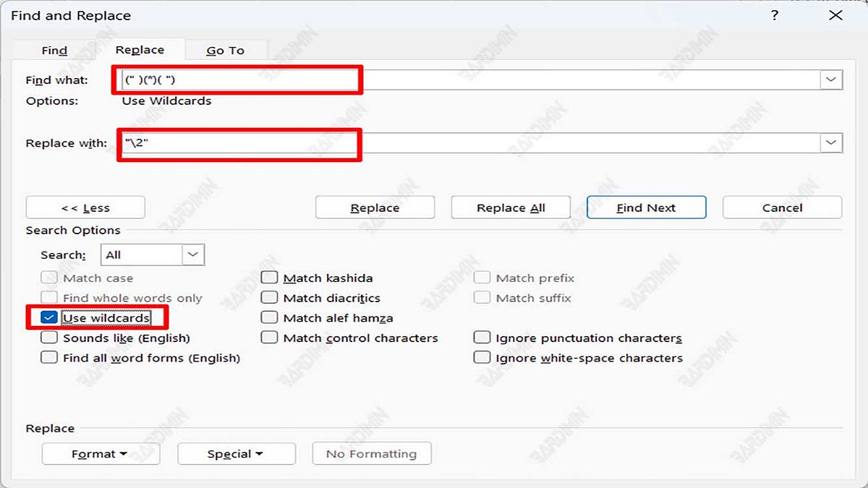Switch to the Go To tab
Viewport: 868px width, 488px height.
pos(226,50)
